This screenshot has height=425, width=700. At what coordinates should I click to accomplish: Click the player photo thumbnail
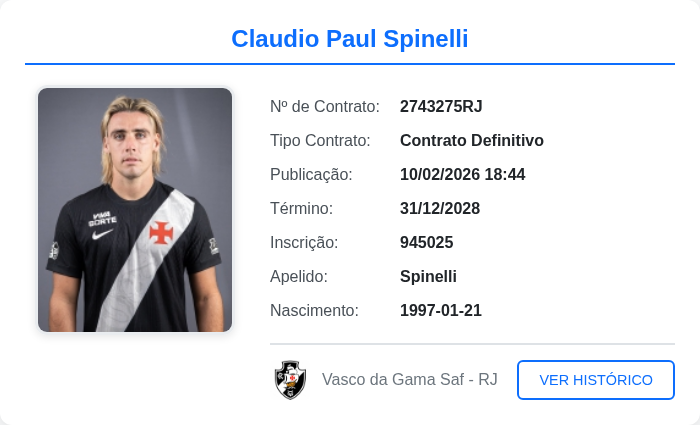pos(135,210)
